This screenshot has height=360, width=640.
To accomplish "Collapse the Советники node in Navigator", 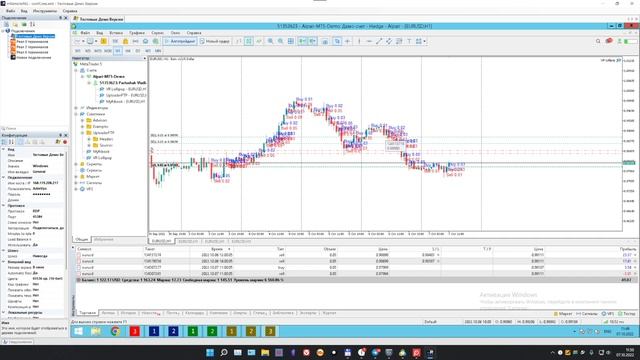I will (76, 114).
